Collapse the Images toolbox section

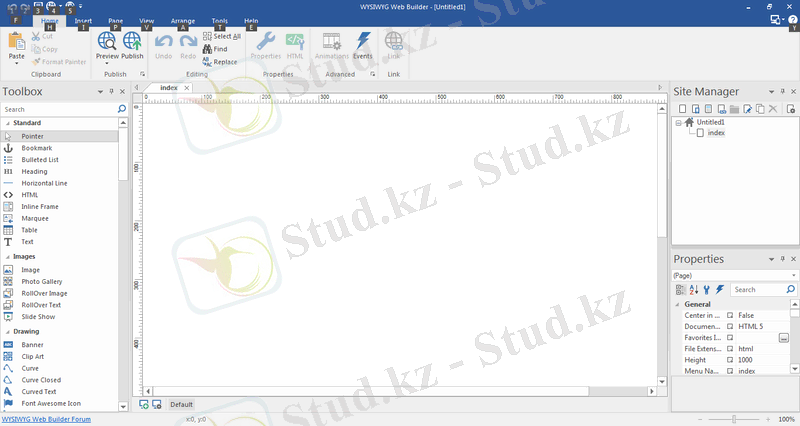click(8, 257)
